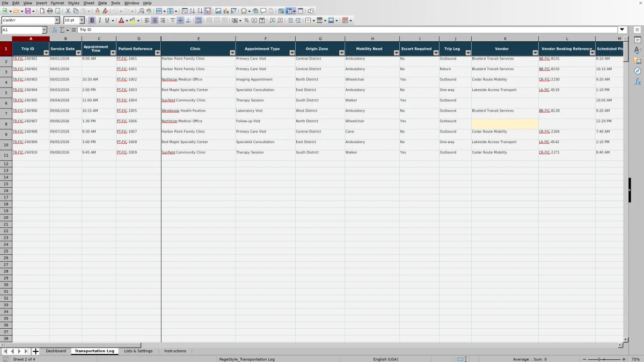Screen dimensions: 644x362
Task: Click the Zoom Out minus button
Action: [584, 359]
